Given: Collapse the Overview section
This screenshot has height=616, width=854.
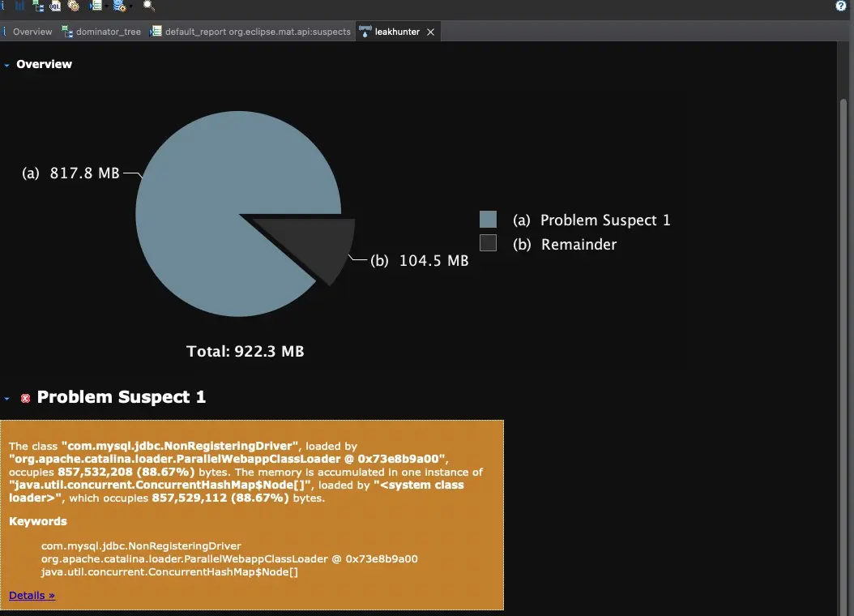Looking at the screenshot, I should click(x=6, y=65).
